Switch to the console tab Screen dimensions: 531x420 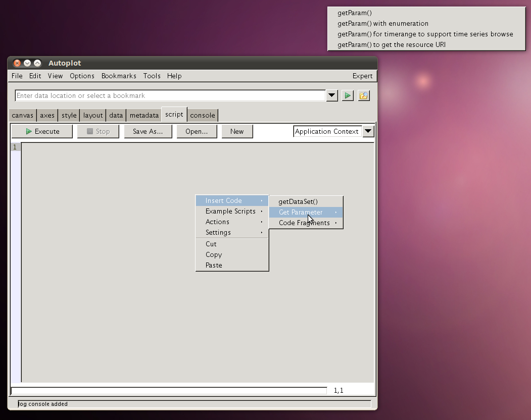click(202, 115)
